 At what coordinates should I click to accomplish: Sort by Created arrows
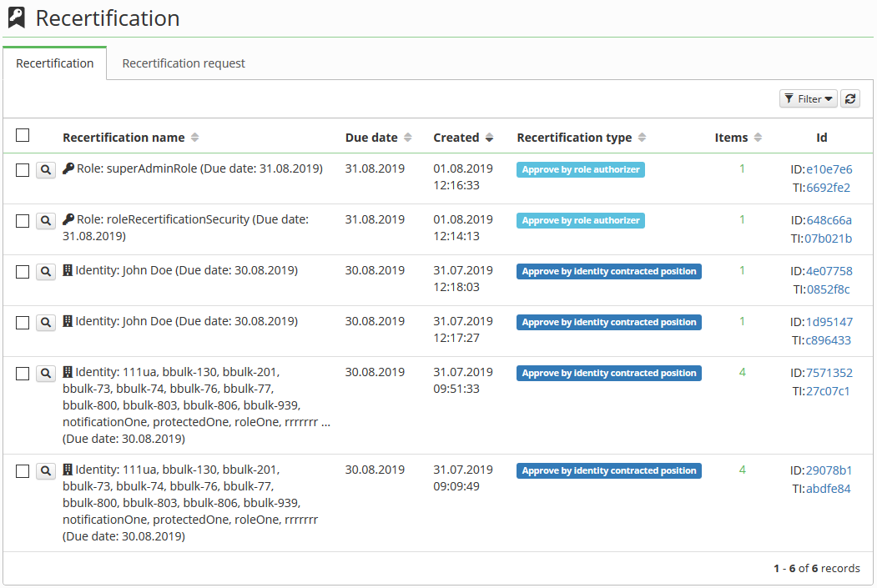pyautogui.click(x=489, y=138)
